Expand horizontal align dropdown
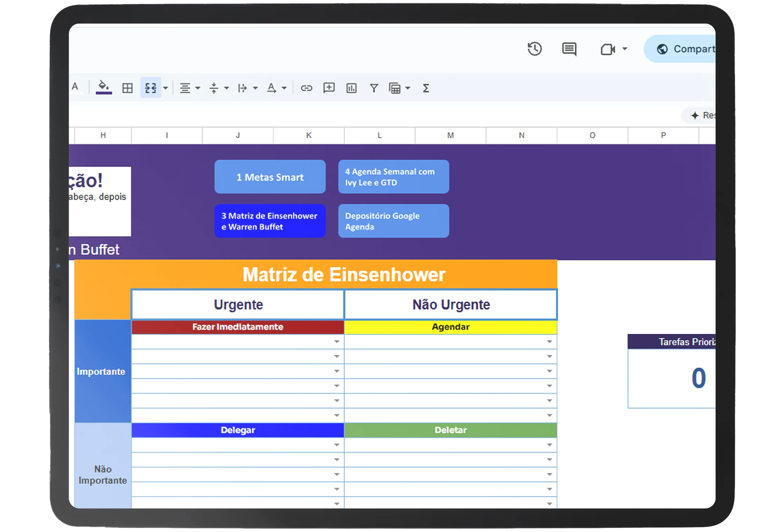784x532 pixels. coord(198,88)
